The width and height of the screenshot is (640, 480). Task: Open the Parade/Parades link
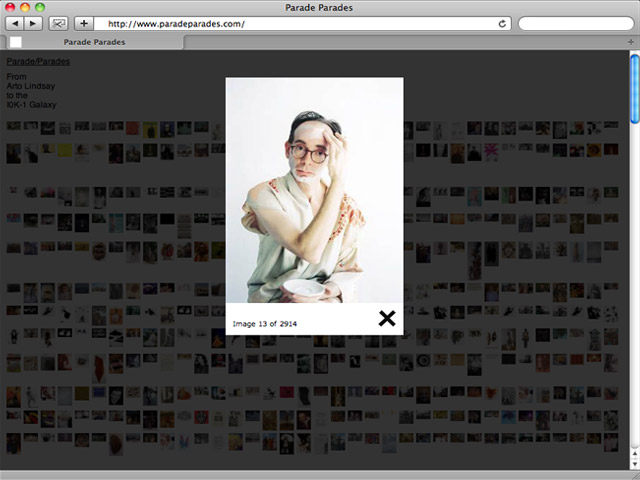[38, 61]
